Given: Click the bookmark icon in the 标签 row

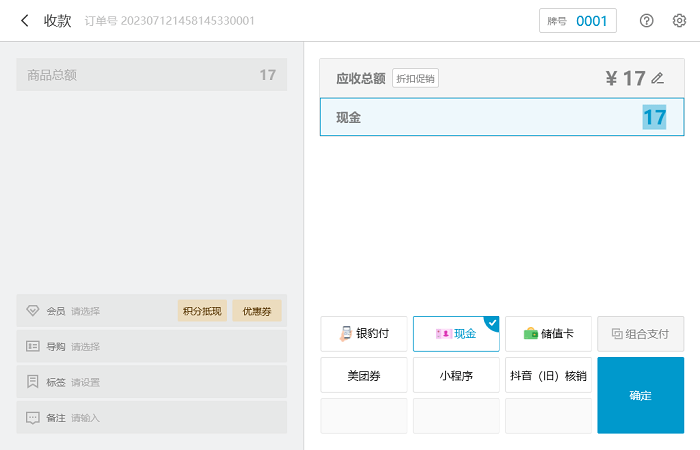Looking at the screenshot, I should 33,382.
